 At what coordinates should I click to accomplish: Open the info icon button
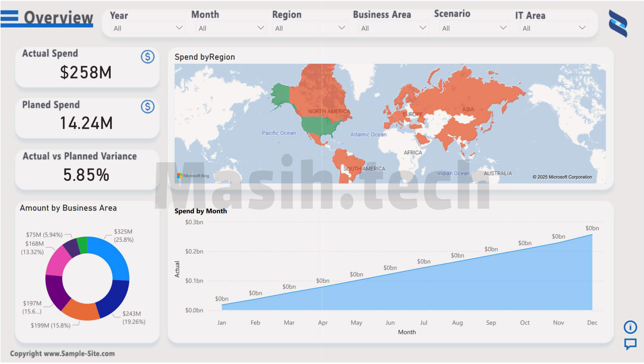click(630, 327)
